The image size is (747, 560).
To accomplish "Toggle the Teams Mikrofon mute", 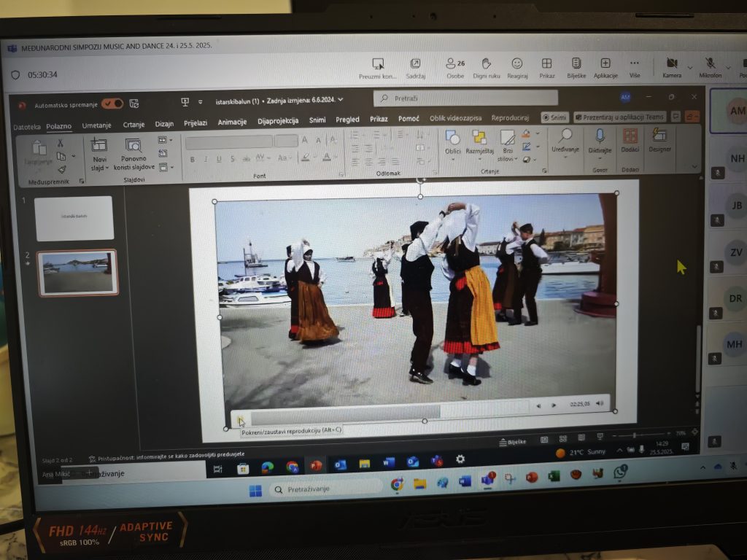I will coord(709,64).
